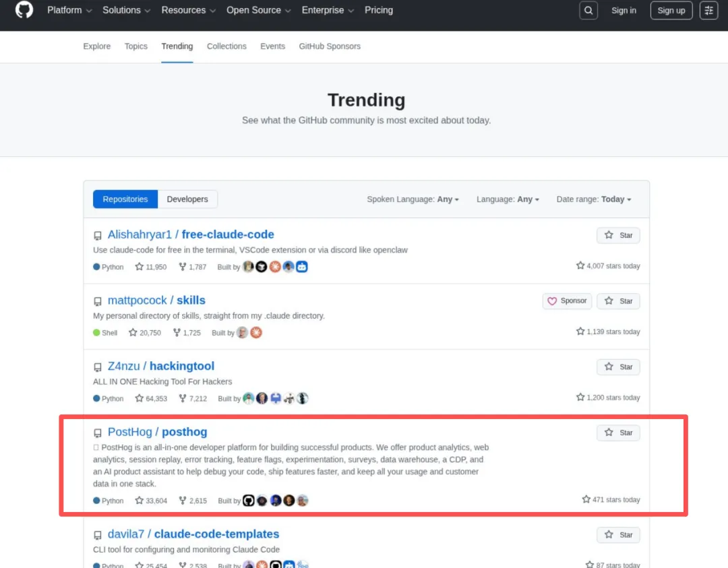
Task: Switch to the Developers tab
Action: [x=187, y=199]
